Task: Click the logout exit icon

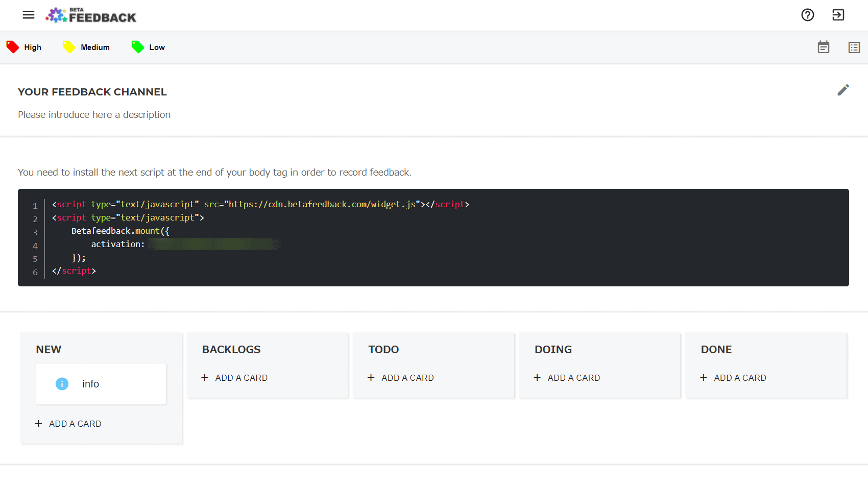Action: pos(838,15)
